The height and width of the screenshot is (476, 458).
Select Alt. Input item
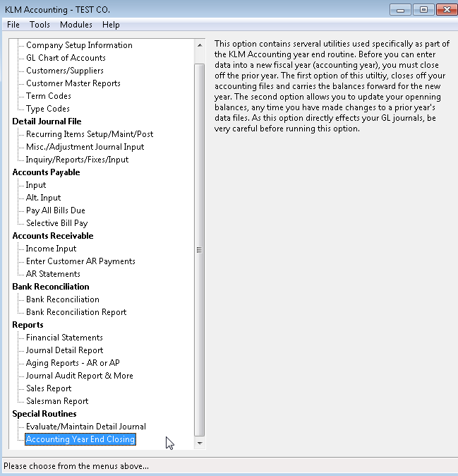[x=43, y=198]
